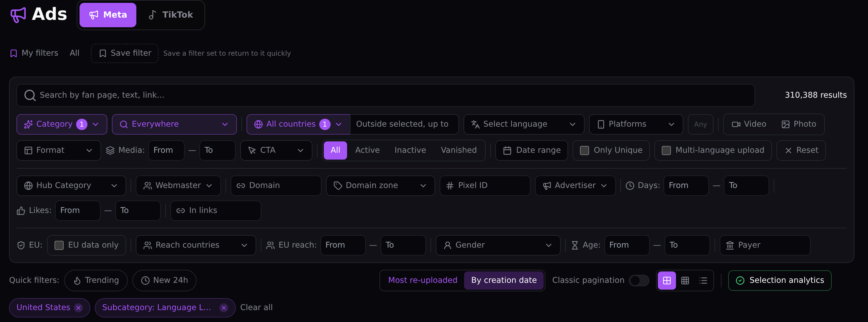This screenshot has width=868, height=322.
Task: Select the large grid view icon
Action: [x=667, y=281]
